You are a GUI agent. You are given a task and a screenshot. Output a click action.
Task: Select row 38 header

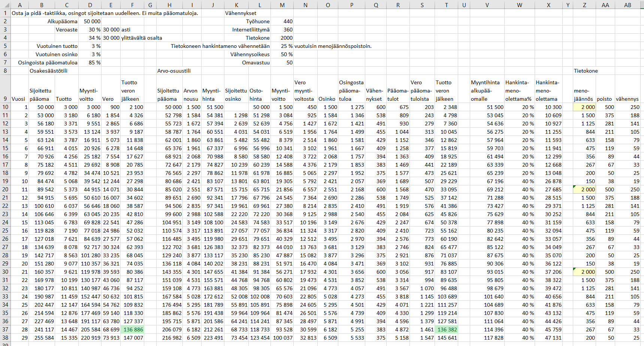[5, 338]
